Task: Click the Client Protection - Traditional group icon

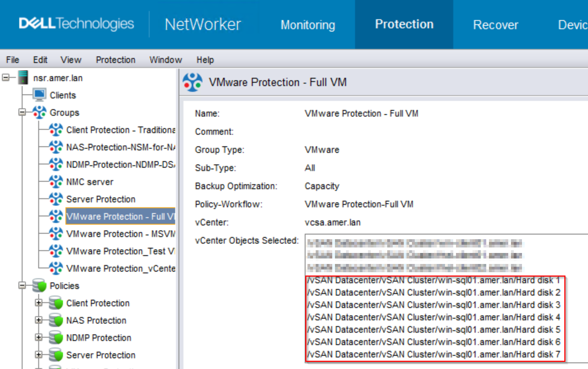Action: pyautogui.click(x=56, y=130)
